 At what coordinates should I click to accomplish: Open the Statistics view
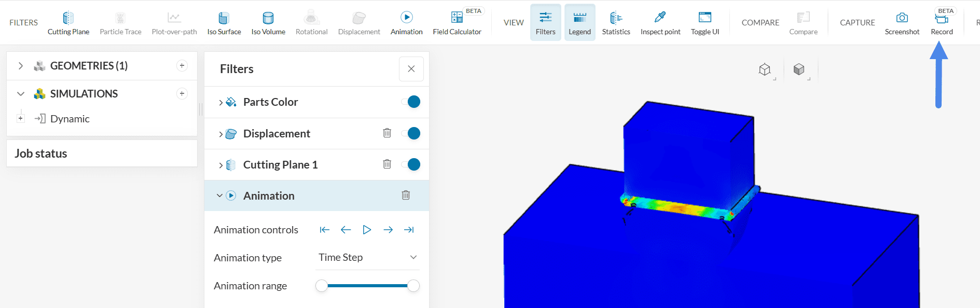point(616,23)
